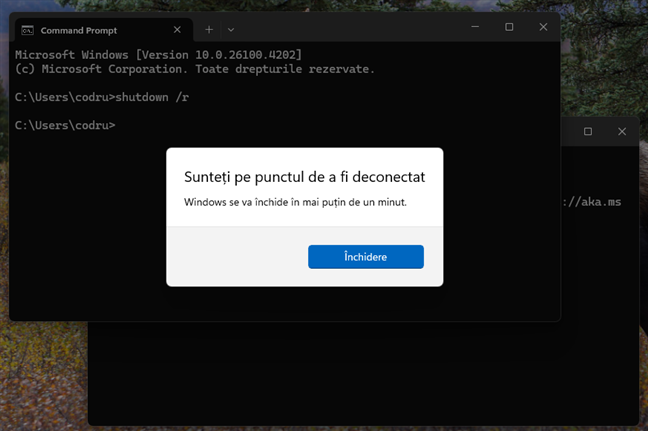Screen dimensions: 648x431
Task: Click the Microsoft Windows version line
Action: [x=159, y=55]
